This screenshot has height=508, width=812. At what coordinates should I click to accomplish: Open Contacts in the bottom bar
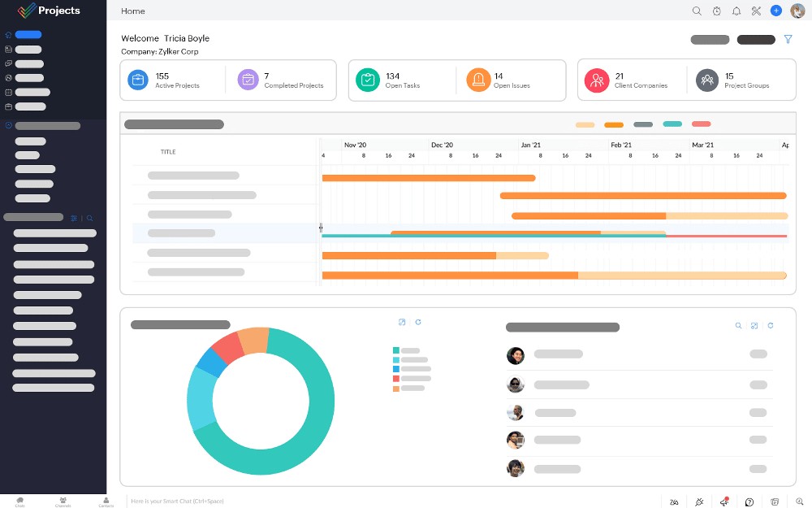tap(106, 501)
